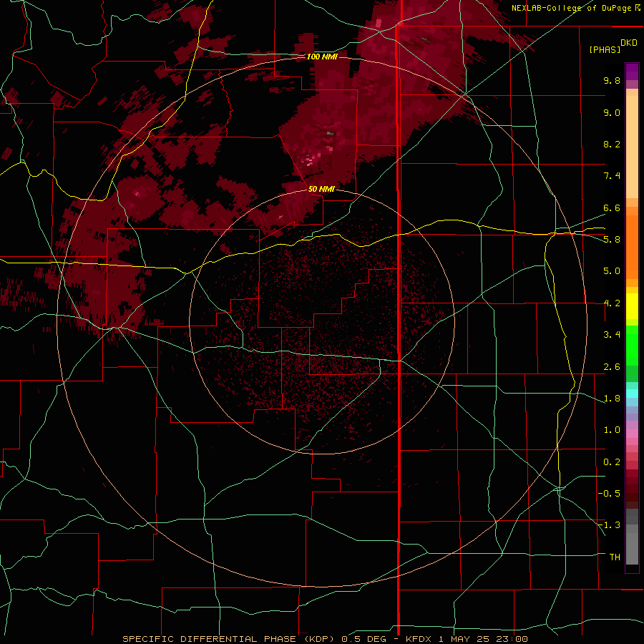
Task: Click the 2.6 scale value
Action: (x=612, y=367)
